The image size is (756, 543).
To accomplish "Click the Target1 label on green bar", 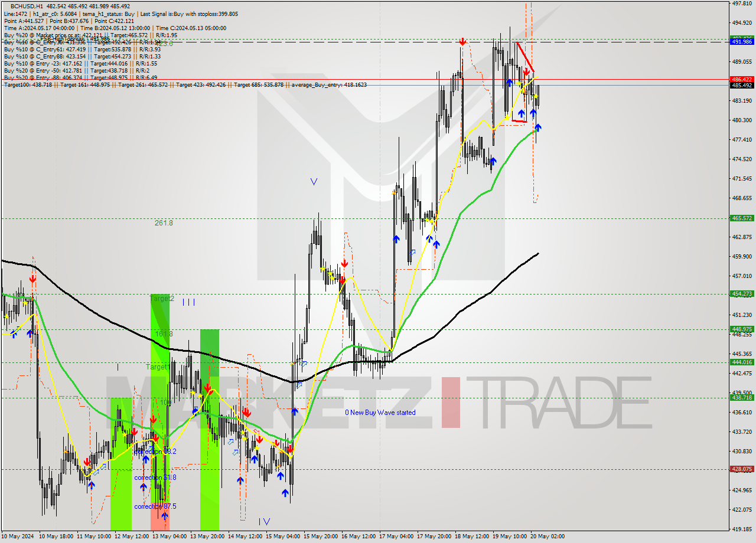I will coord(158,367).
